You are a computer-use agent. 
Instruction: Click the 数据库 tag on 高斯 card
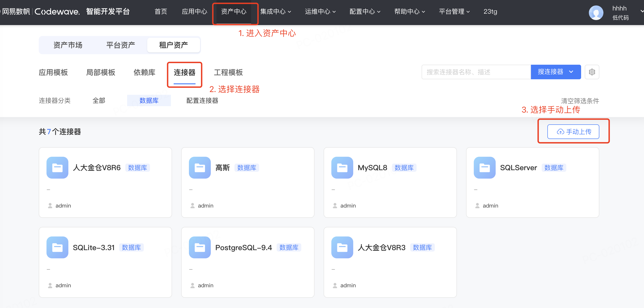pyautogui.click(x=247, y=167)
